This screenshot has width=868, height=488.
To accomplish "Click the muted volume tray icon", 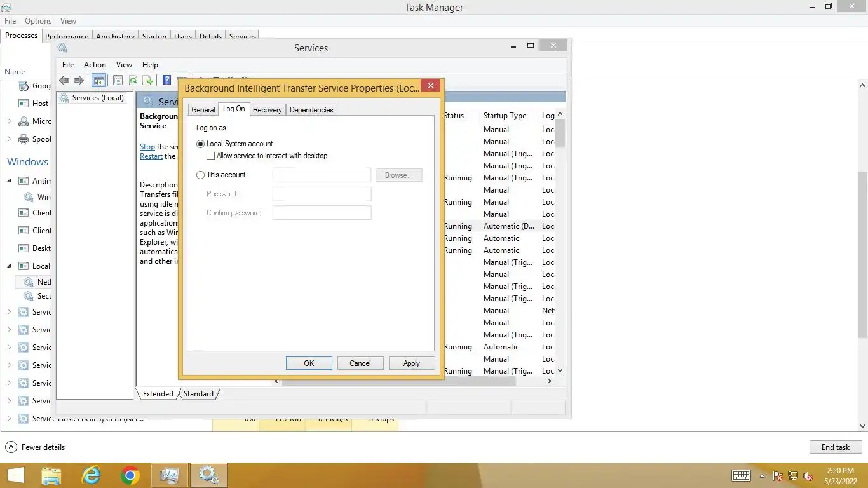I will 808,476.
